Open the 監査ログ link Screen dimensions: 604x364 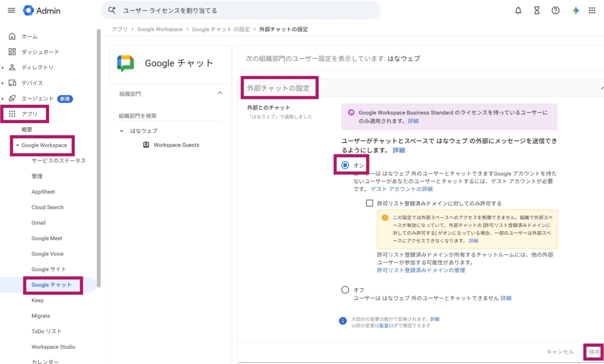390,326
